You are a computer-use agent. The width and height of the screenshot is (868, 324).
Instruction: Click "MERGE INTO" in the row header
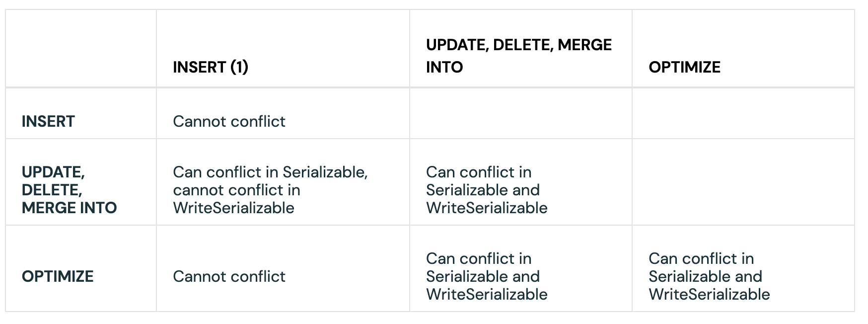click(x=69, y=208)
